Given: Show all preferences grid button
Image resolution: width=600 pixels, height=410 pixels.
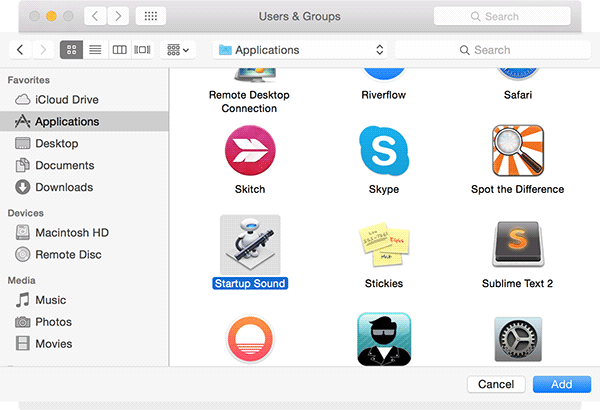Looking at the screenshot, I should click(x=151, y=16).
